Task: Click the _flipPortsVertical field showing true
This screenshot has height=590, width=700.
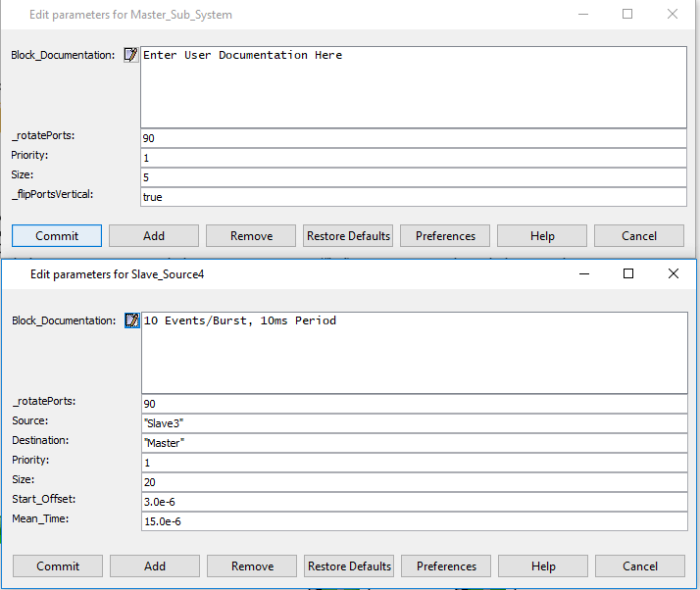Action: click(x=413, y=197)
